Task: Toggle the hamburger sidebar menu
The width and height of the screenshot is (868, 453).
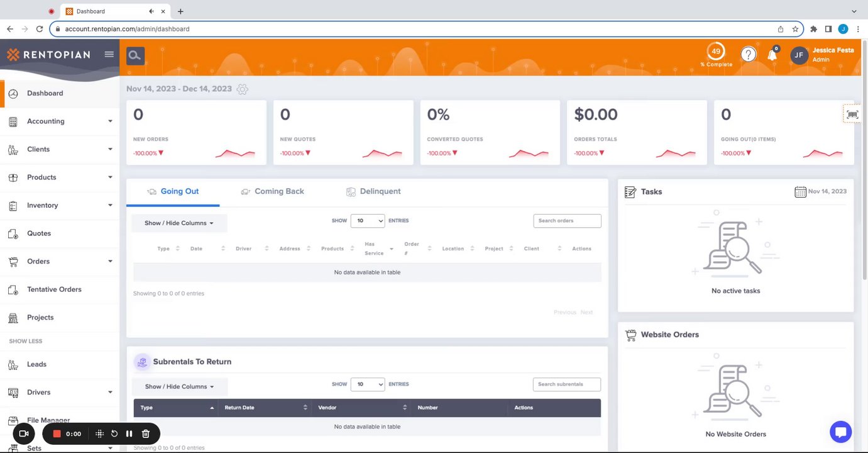Action: 109,54
